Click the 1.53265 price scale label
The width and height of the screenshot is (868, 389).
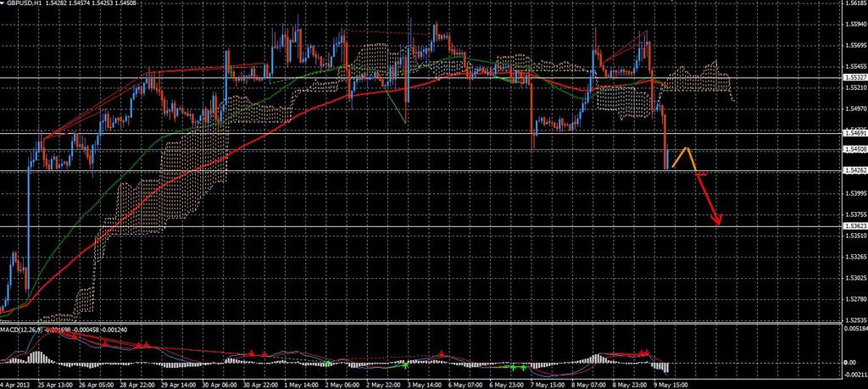click(856, 258)
